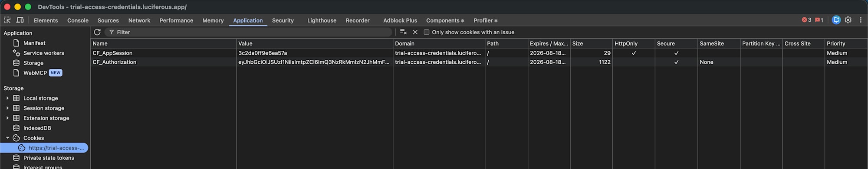Viewport: 868px width, 169px height.
Task: Sort by Size column header
Action: pyautogui.click(x=591, y=43)
